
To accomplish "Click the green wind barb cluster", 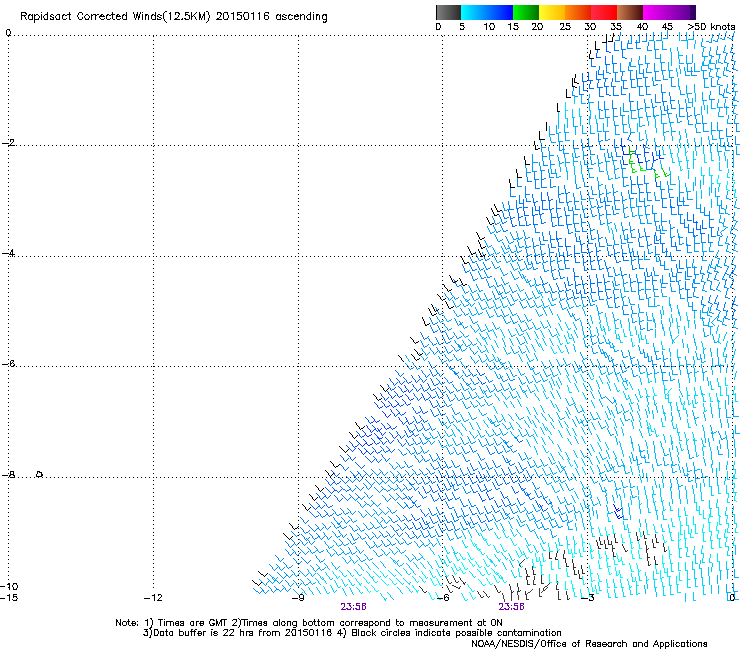I will pyautogui.click(x=648, y=163).
